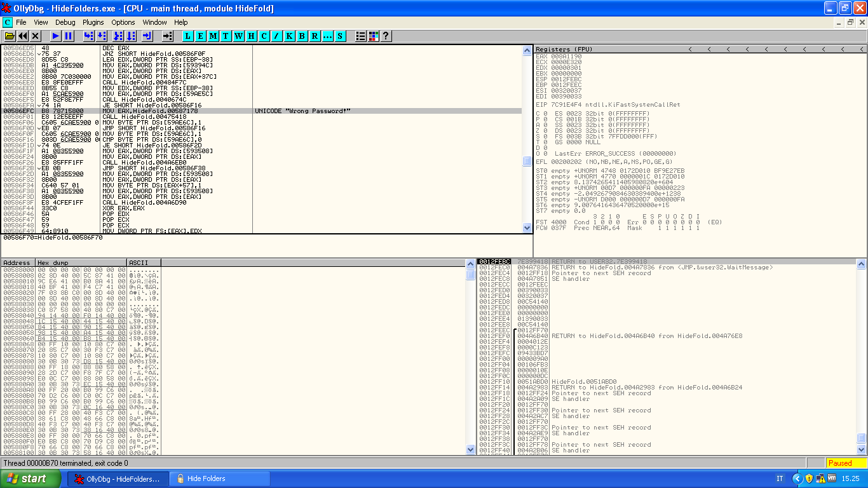Click the IT language bar indicator

[780, 478]
